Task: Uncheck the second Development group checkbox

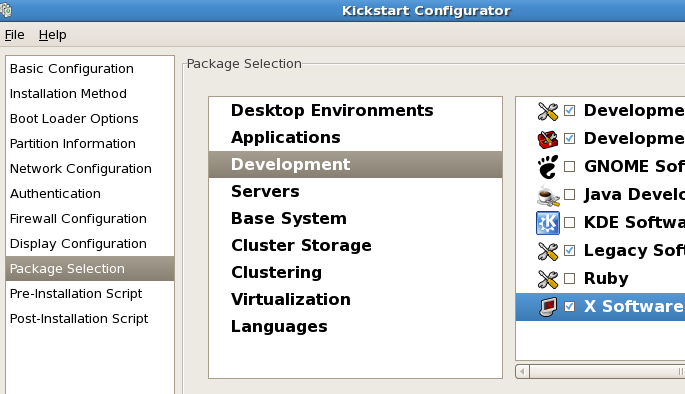Action: [569, 138]
